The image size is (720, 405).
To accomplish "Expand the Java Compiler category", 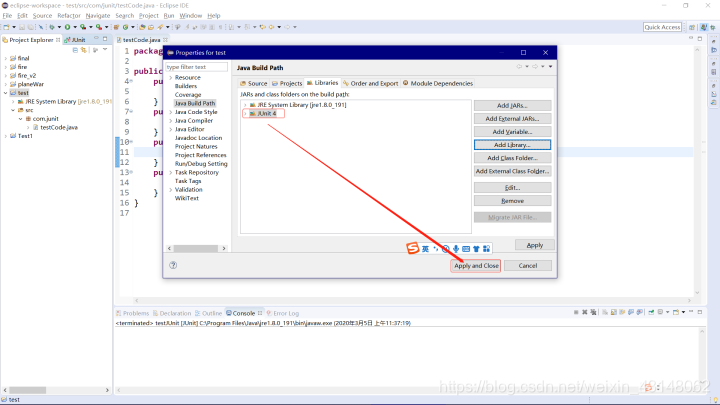I will click(171, 121).
